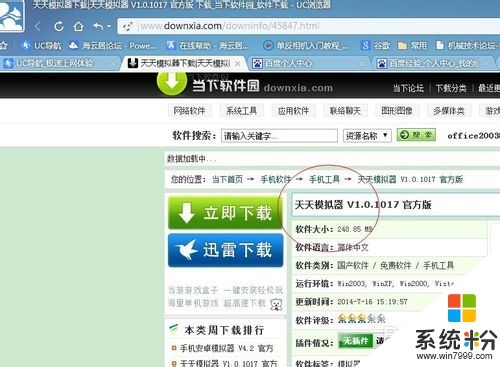Select 多媒体类 category

pyautogui.click(x=449, y=111)
